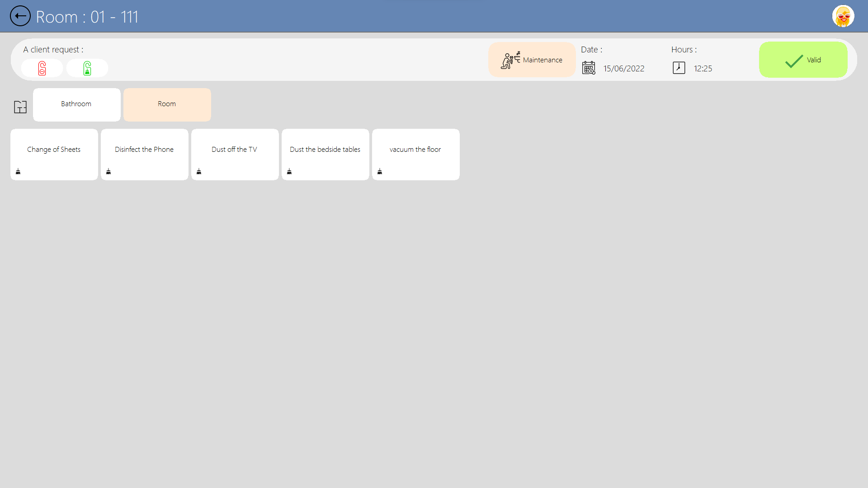Click the Maintenance worker icon

[510, 60]
